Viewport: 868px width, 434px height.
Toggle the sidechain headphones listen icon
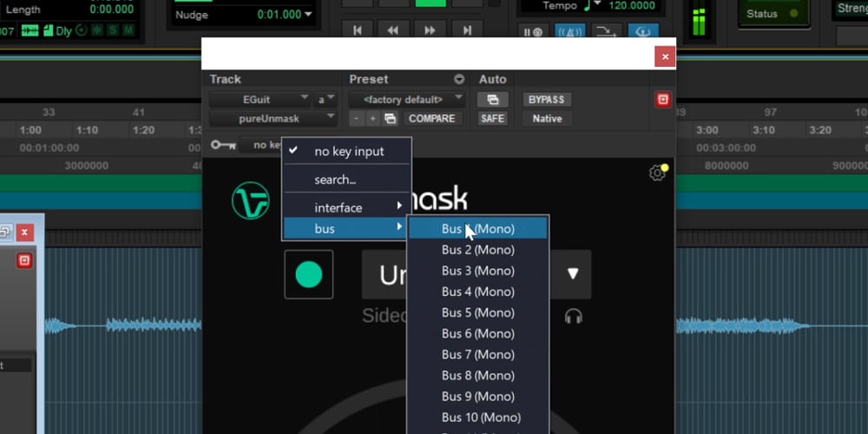point(574,316)
